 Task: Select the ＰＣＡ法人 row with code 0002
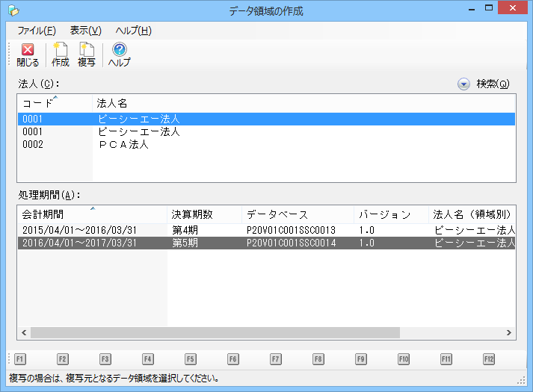click(123, 144)
